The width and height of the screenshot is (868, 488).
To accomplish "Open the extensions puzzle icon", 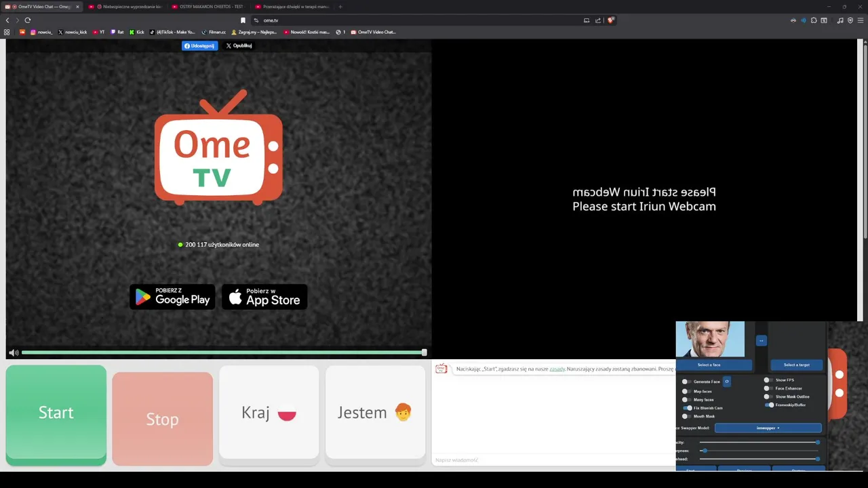I will (x=814, y=20).
